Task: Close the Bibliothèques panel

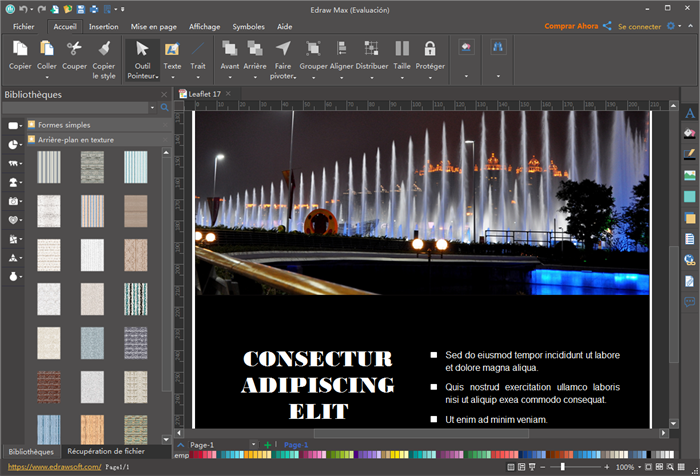Action: 164,95
